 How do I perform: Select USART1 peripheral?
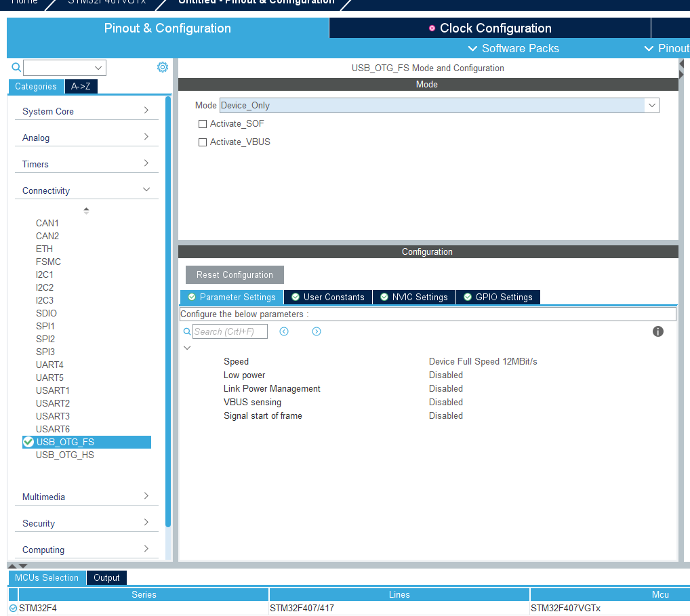pos(52,390)
